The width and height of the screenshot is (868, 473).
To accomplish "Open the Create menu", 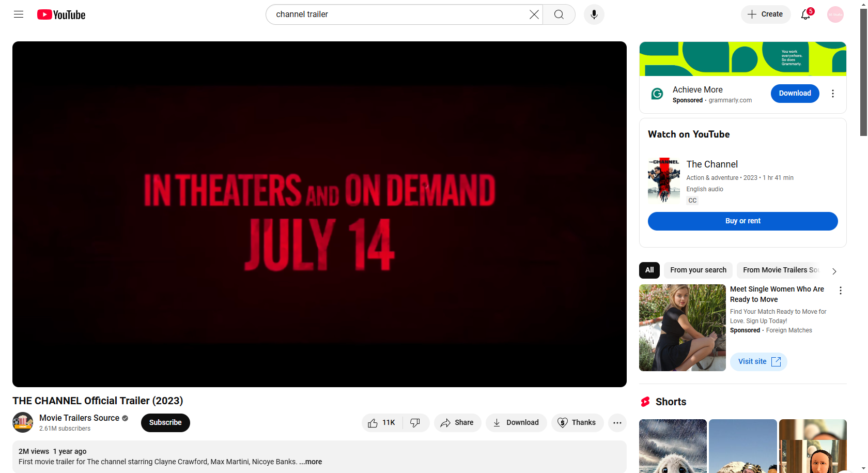I will (x=766, y=14).
